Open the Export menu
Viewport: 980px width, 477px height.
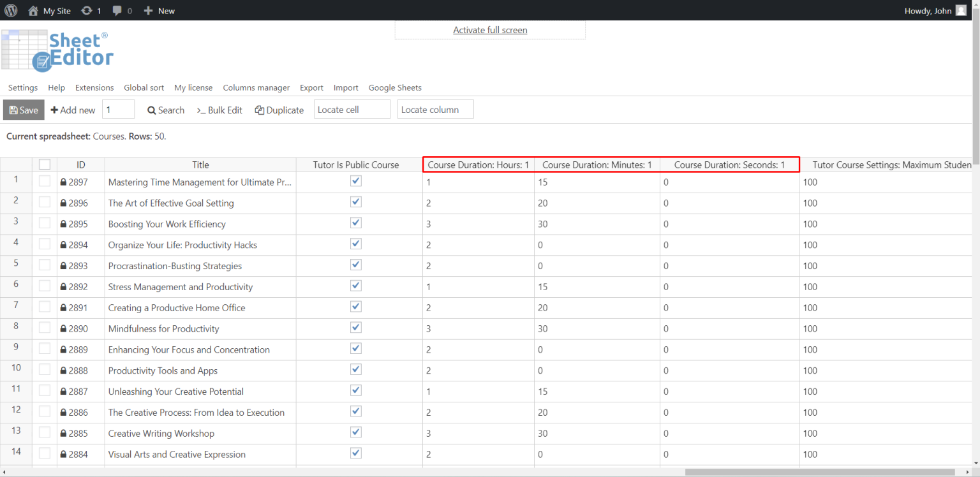[x=311, y=87]
